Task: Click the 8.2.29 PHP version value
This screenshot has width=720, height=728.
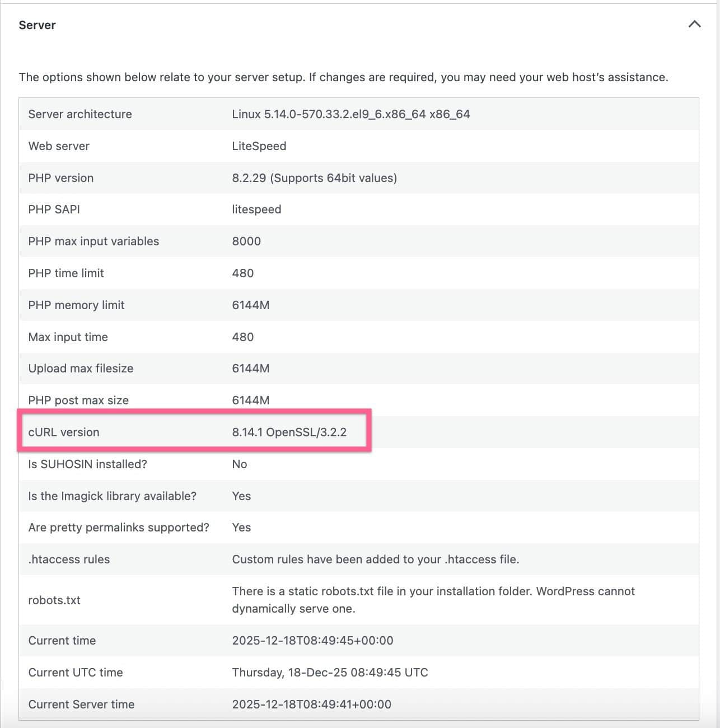Action: (x=314, y=178)
